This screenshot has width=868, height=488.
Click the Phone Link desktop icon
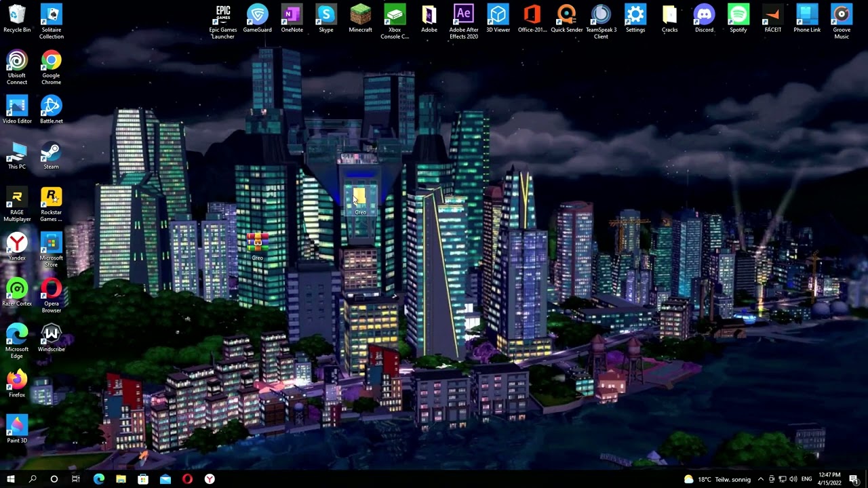[807, 19]
